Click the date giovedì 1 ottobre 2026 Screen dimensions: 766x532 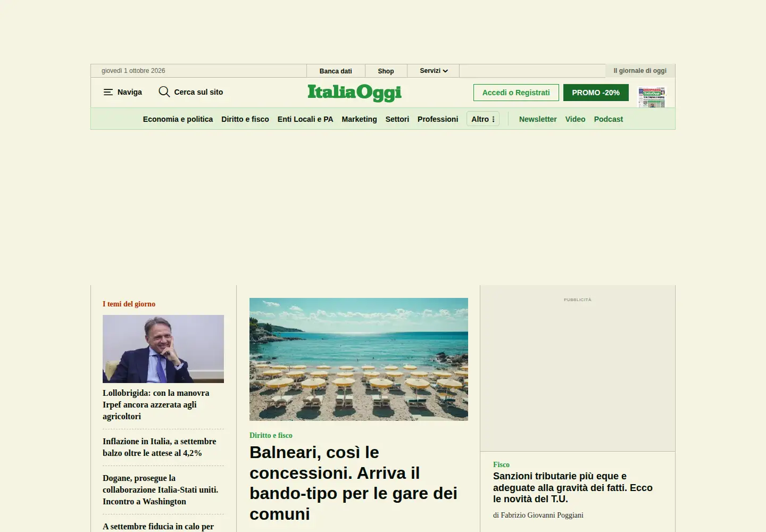click(134, 71)
